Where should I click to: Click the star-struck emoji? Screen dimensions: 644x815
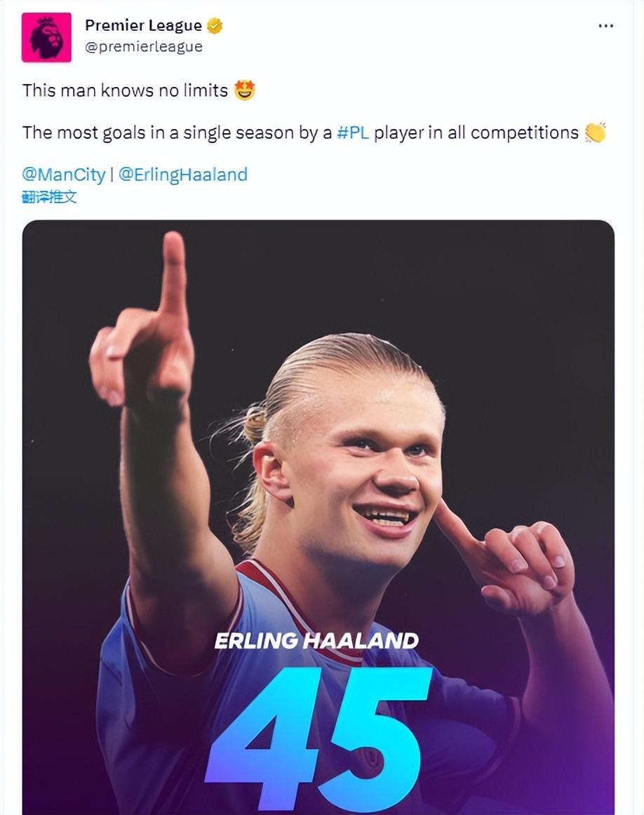click(x=244, y=90)
